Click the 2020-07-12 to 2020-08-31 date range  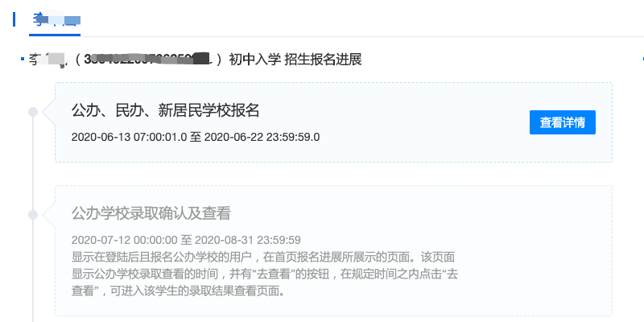[186, 240]
